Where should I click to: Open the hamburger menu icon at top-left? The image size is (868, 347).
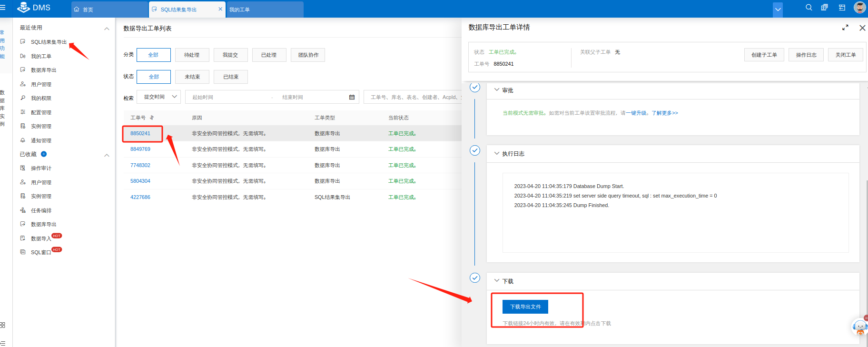3,8
